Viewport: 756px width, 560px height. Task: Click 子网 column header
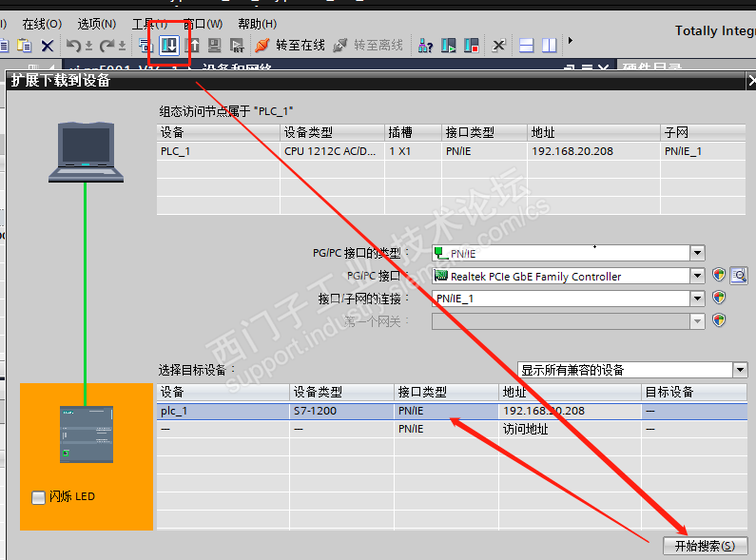coord(703,132)
